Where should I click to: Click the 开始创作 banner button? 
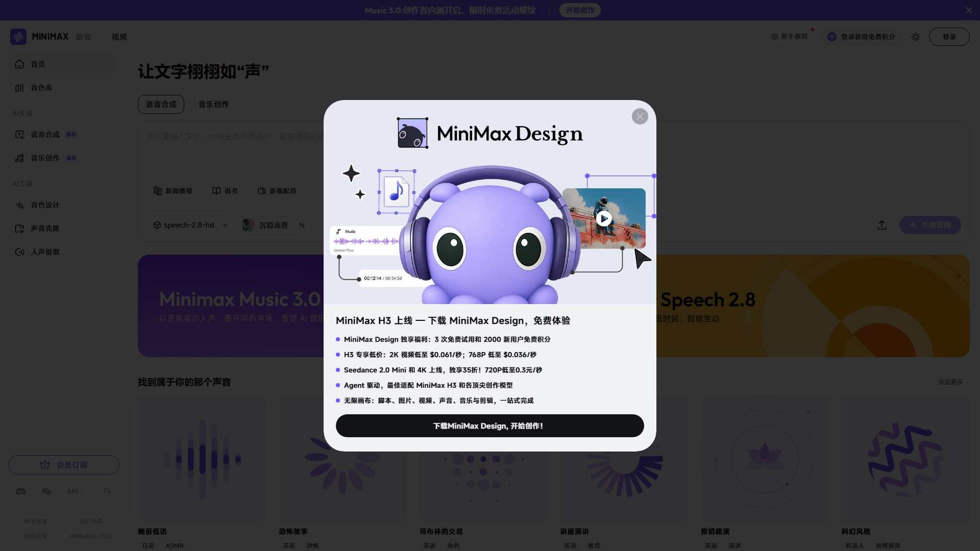pyautogui.click(x=580, y=10)
